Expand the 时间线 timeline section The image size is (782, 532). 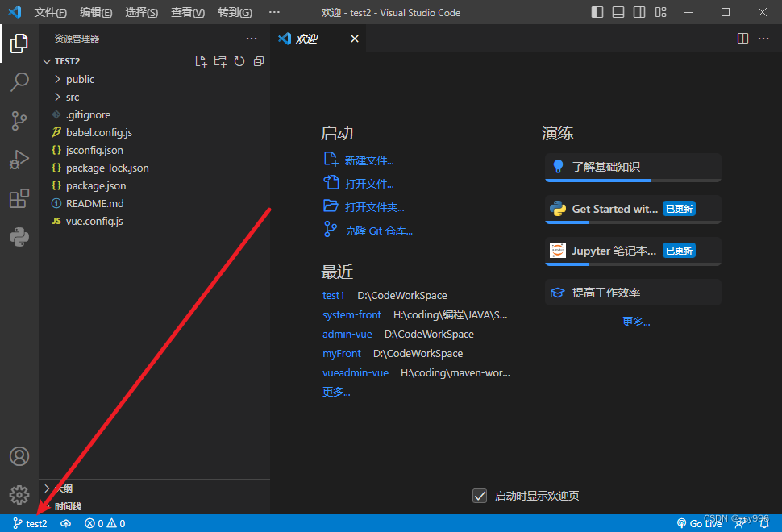(x=155, y=506)
